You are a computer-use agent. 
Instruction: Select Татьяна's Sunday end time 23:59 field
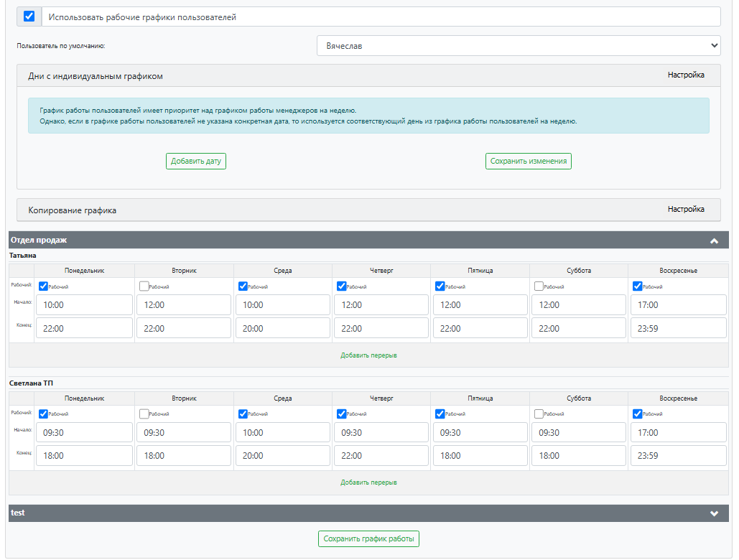click(x=679, y=328)
